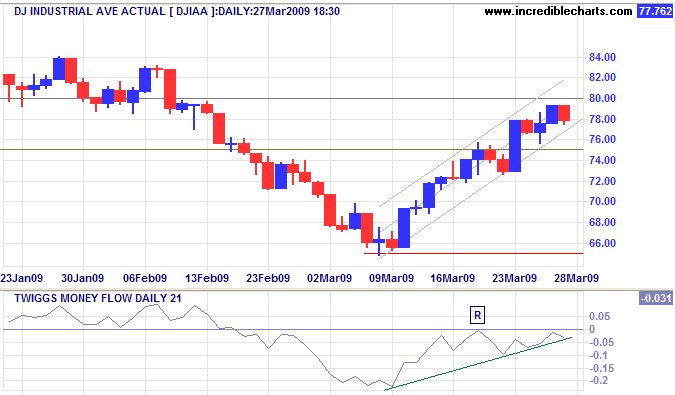Click the chart title DJ INDUSTRIAL AVE ACTUAL
The image size is (675, 395).
click(x=89, y=11)
